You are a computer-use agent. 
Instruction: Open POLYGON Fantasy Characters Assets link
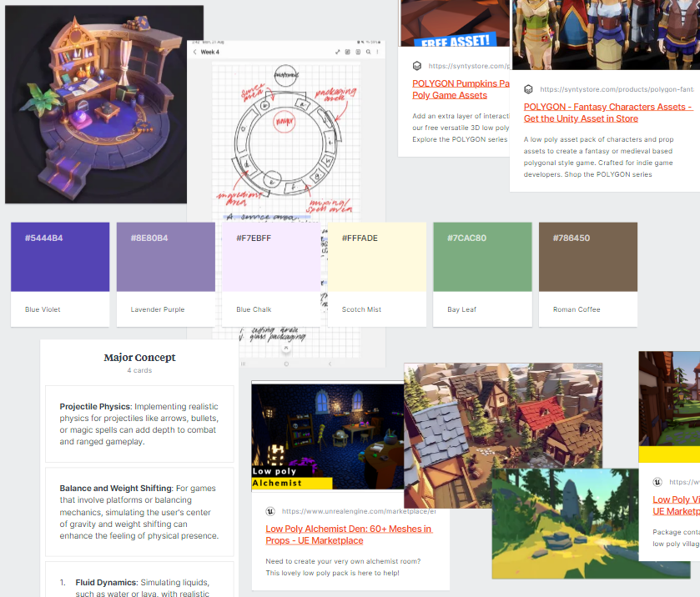pos(607,113)
